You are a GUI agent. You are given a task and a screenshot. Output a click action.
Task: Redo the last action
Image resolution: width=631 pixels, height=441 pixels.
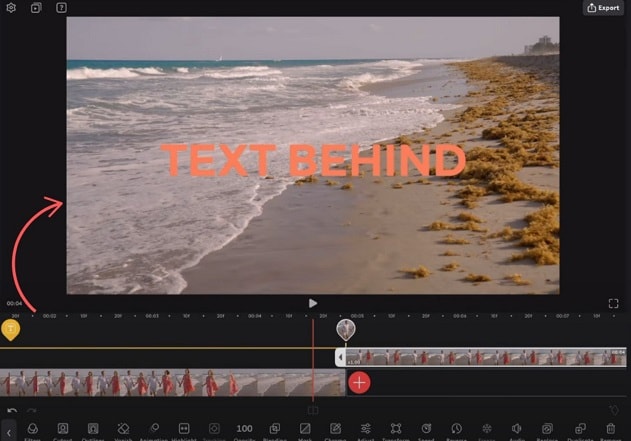click(32, 410)
